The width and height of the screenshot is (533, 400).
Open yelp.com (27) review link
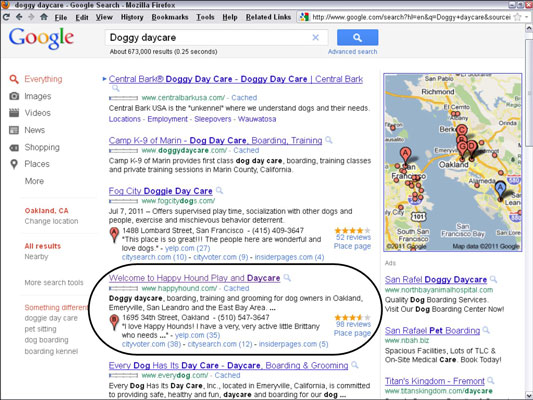188,248
